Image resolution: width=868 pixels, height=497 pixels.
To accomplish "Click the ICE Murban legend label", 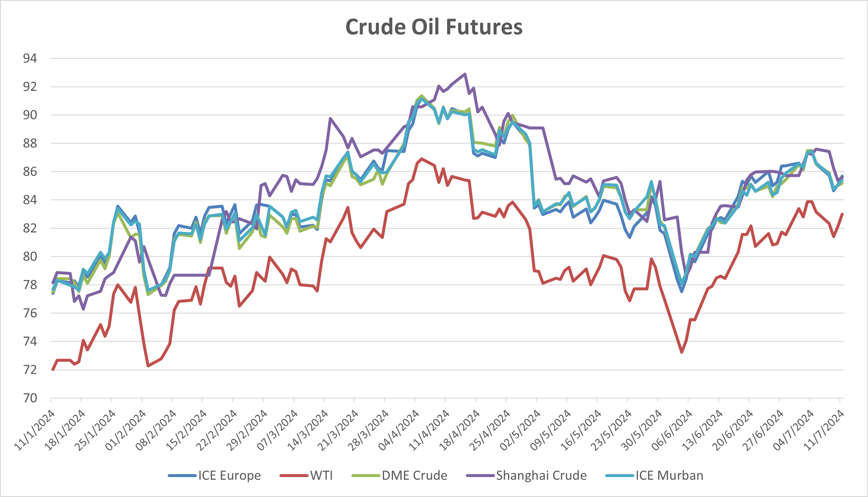I will coord(669,476).
